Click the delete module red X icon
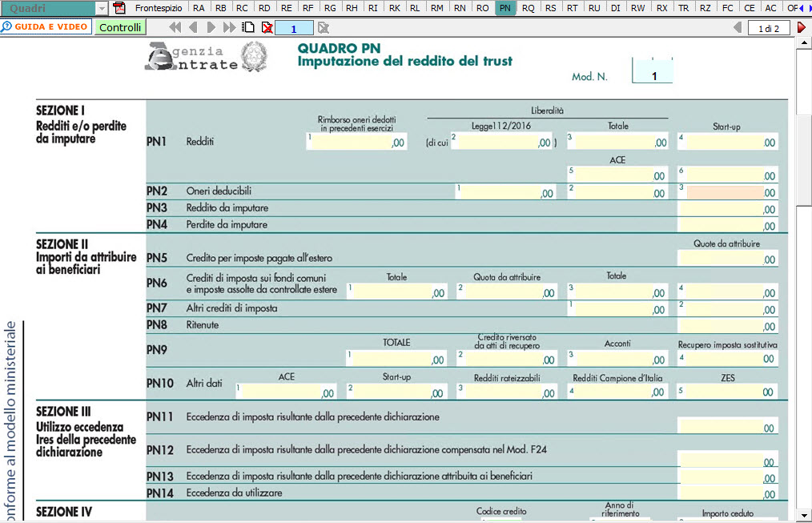Screen dimensions: 812x523 coord(267,27)
